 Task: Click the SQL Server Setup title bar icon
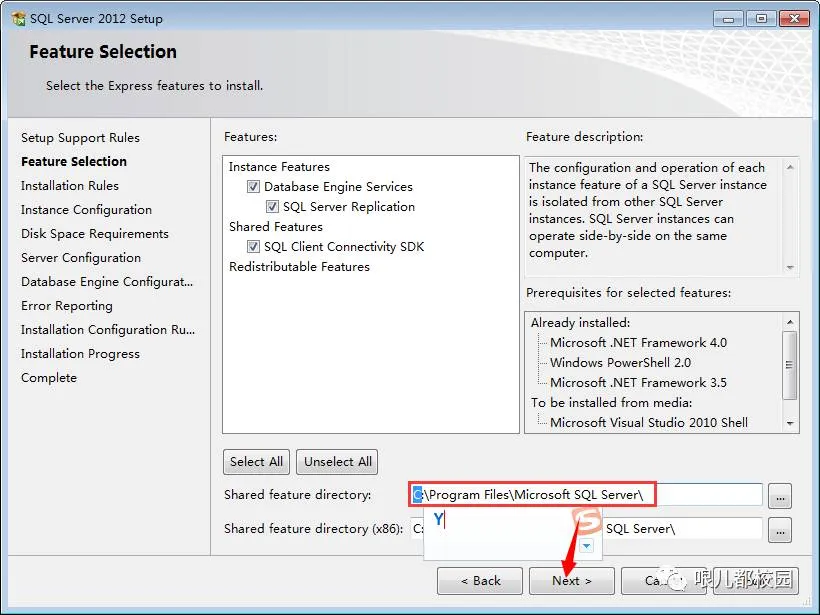[x=18, y=19]
